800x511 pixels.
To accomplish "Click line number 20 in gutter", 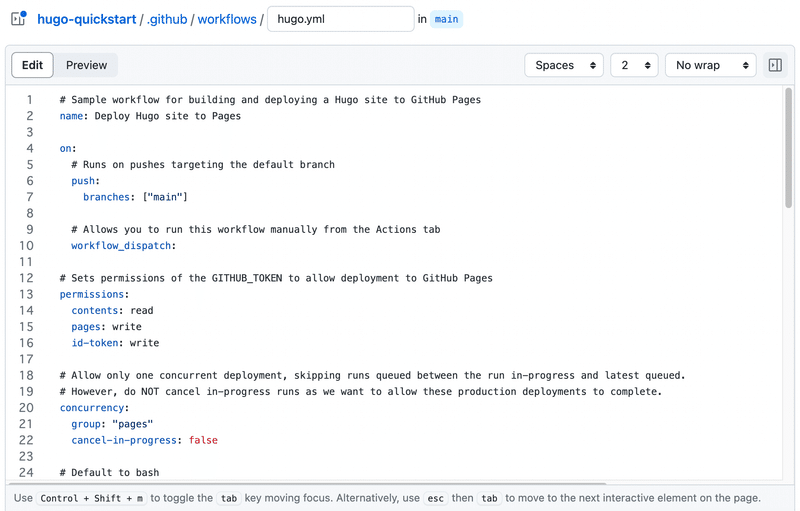I will coord(26,408).
